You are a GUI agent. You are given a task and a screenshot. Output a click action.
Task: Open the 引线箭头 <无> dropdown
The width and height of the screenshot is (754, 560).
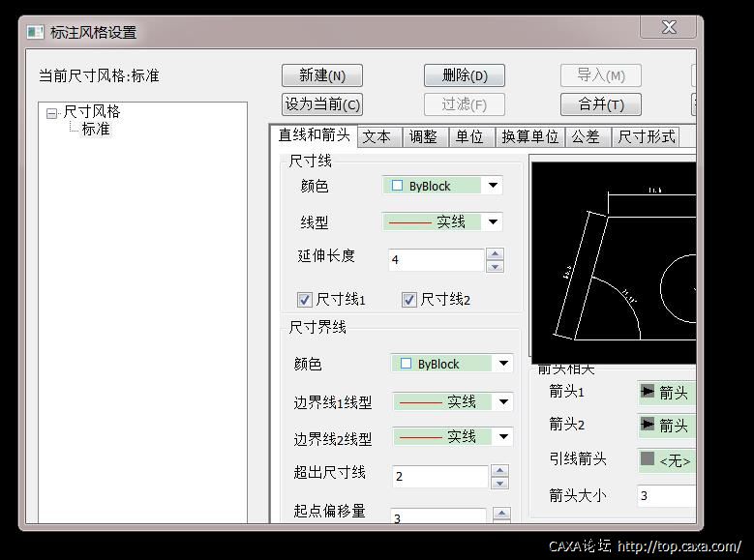point(667,460)
